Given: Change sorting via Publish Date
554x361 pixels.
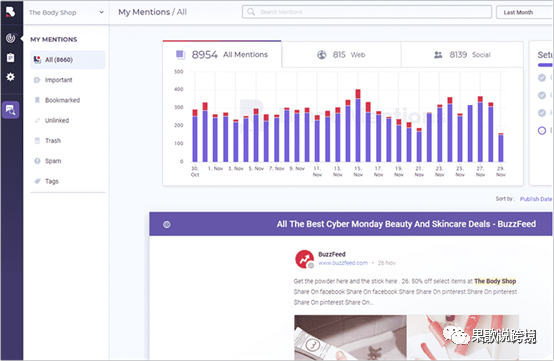Looking at the screenshot, I should tap(536, 199).
